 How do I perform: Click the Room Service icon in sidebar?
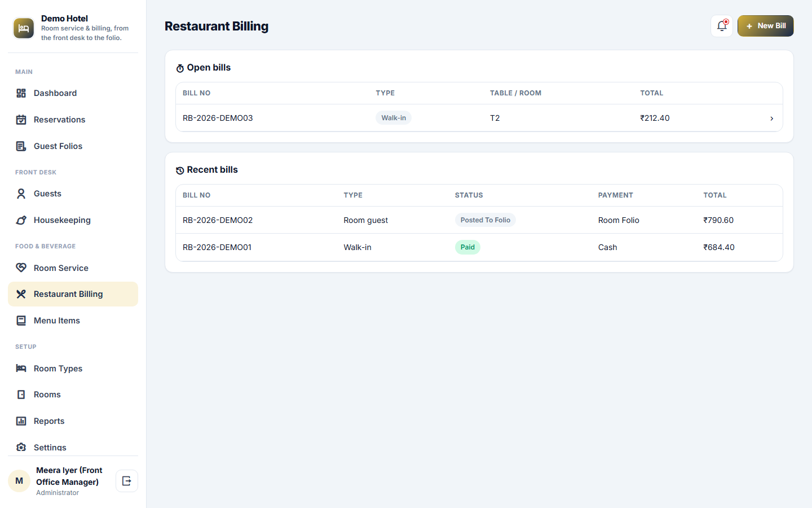point(21,268)
